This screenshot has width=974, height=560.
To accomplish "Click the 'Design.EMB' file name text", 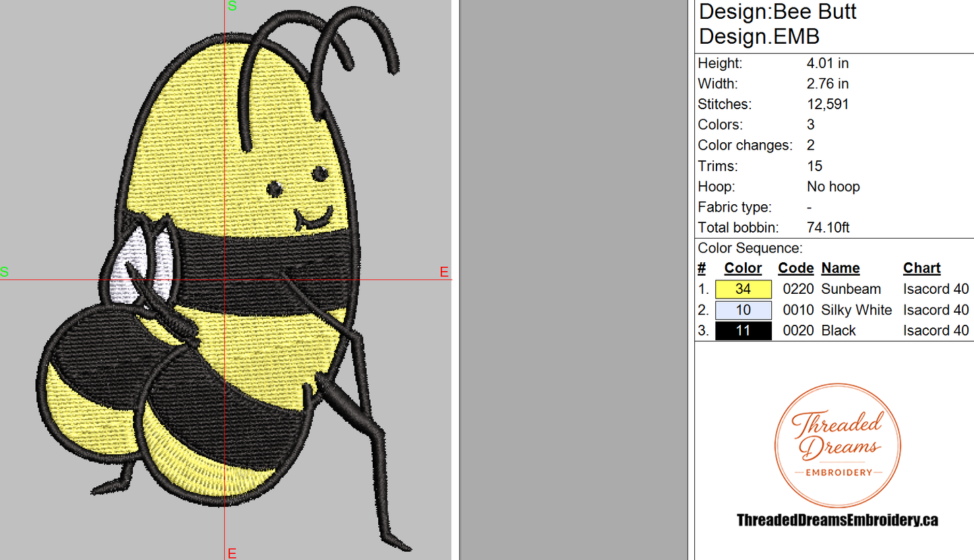I will tap(759, 36).
